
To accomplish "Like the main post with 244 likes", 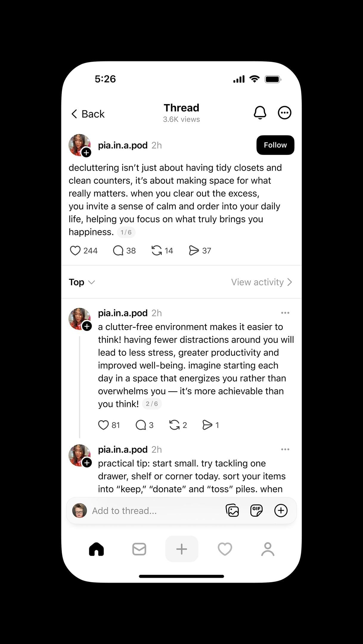I will coord(75,250).
